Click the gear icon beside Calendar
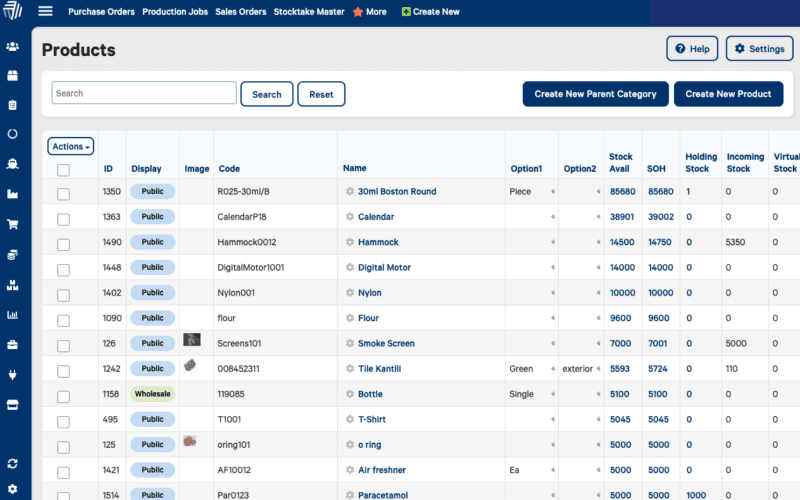Screen dimensions: 800x500 point(350,217)
